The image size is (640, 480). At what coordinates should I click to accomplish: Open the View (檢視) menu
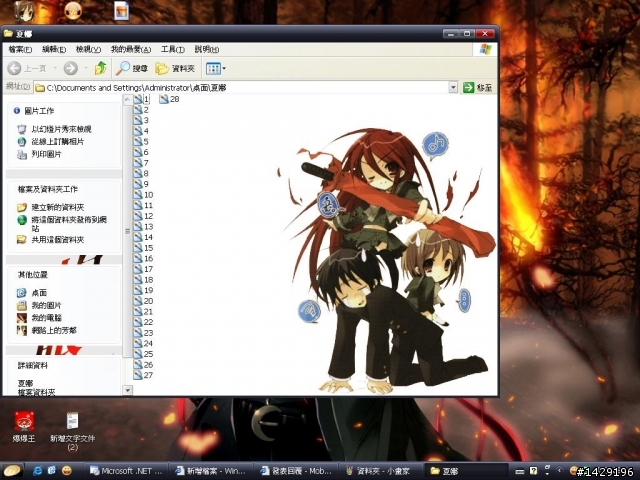[88, 49]
